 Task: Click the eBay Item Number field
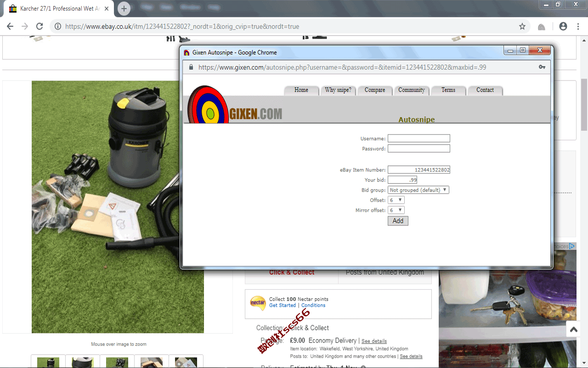tap(419, 170)
